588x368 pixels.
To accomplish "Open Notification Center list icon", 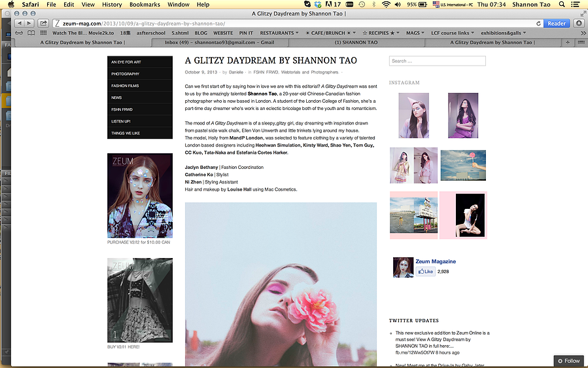I will (575, 5).
